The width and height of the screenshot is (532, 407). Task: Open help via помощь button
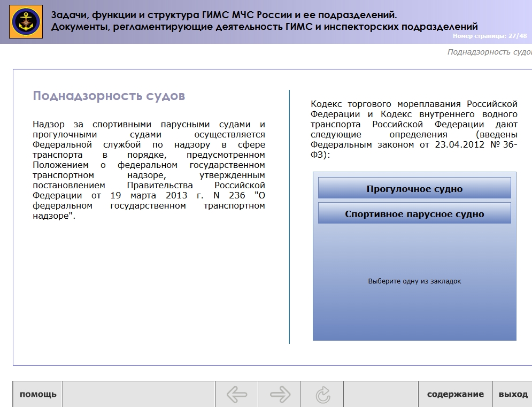pyautogui.click(x=38, y=394)
